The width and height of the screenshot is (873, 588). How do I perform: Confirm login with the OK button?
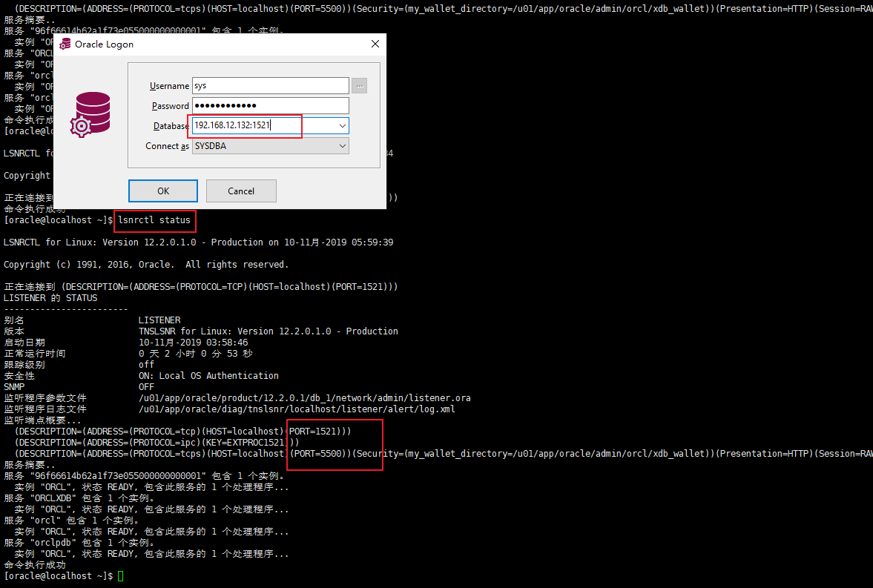click(x=163, y=191)
